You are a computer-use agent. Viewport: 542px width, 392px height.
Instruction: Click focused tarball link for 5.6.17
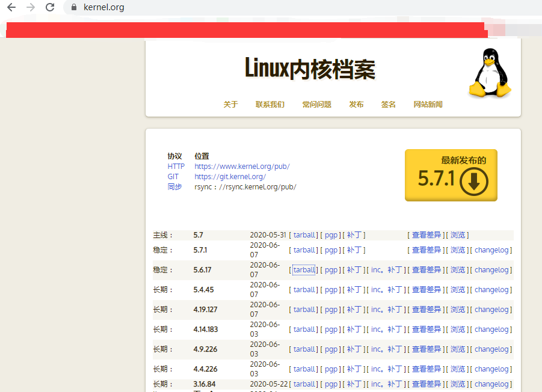pyautogui.click(x=304, y=270)
